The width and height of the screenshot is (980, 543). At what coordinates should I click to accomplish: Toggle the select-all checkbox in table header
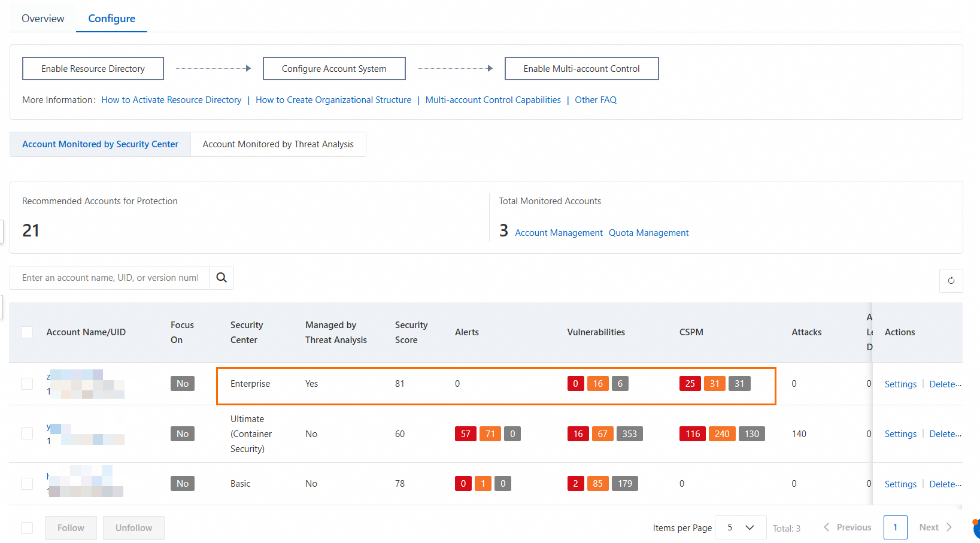27,332
